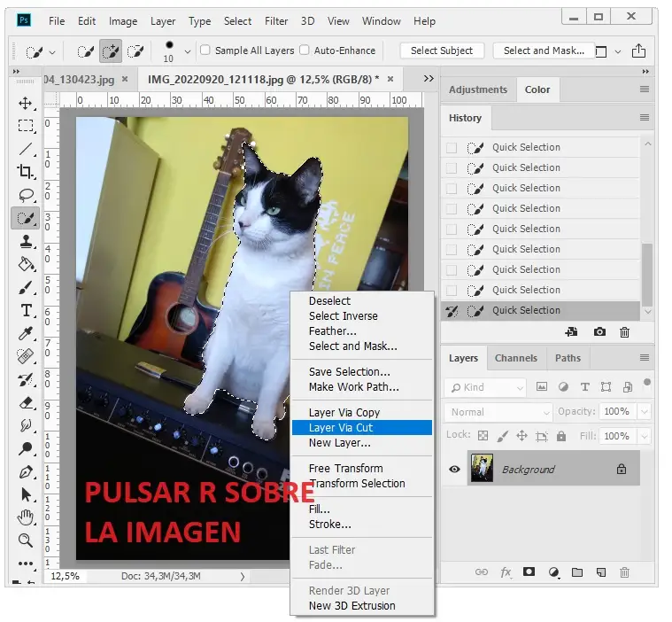Select the Crop tool
Image resolution: width=672 pixels, height=622 pixels.
click(26, 172)
